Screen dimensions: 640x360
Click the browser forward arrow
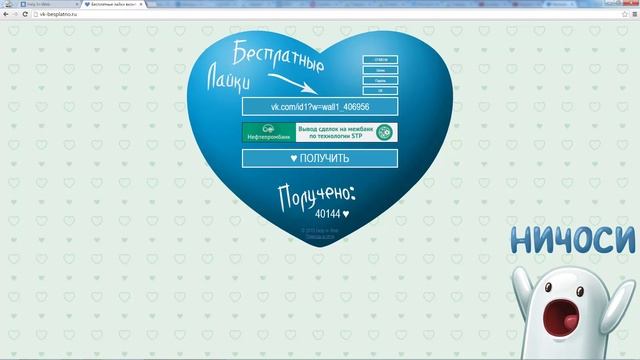[15, 14]
